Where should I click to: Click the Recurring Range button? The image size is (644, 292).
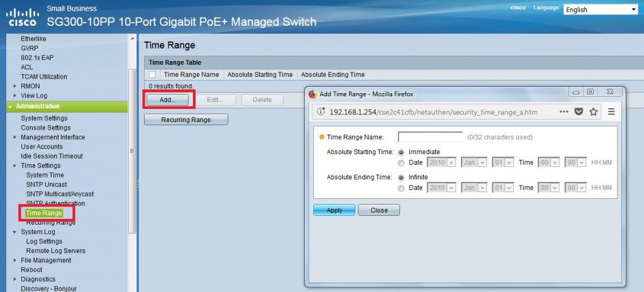(186, 120)
